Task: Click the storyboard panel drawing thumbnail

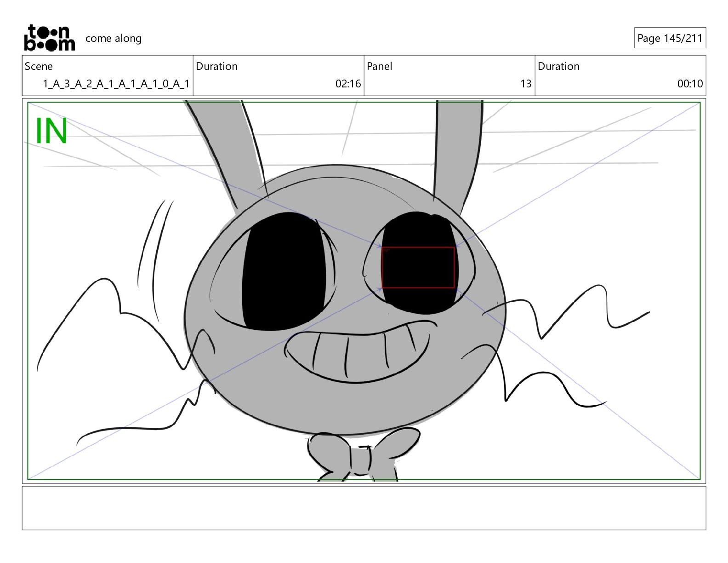Action: [x=364, y=291]
